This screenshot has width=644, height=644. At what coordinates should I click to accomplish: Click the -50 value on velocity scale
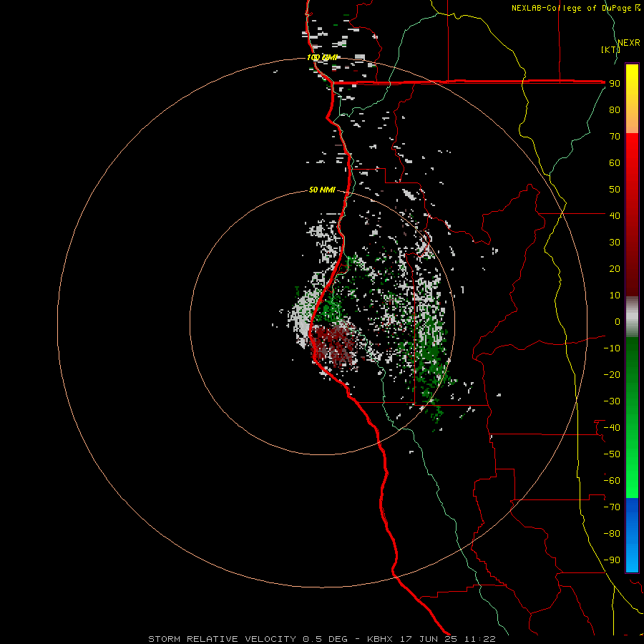tap(612, 454)
